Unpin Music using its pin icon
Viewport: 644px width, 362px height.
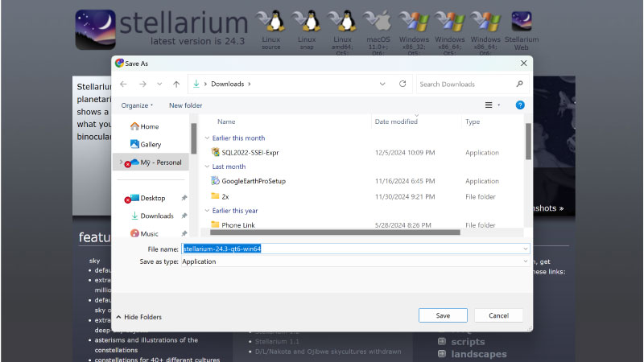[184, 233]
